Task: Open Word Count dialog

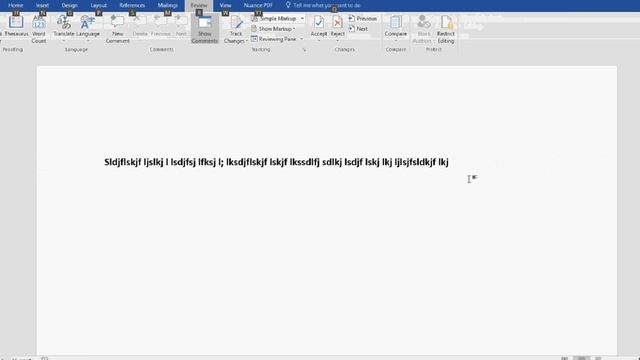Action: click(x=39, y=29)
